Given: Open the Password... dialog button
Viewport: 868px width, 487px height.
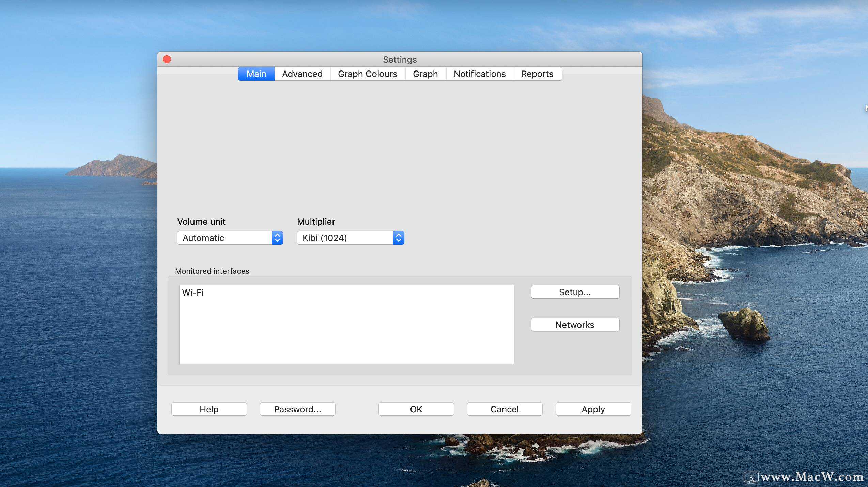Looking at the screenshot, I should point(297,409).
